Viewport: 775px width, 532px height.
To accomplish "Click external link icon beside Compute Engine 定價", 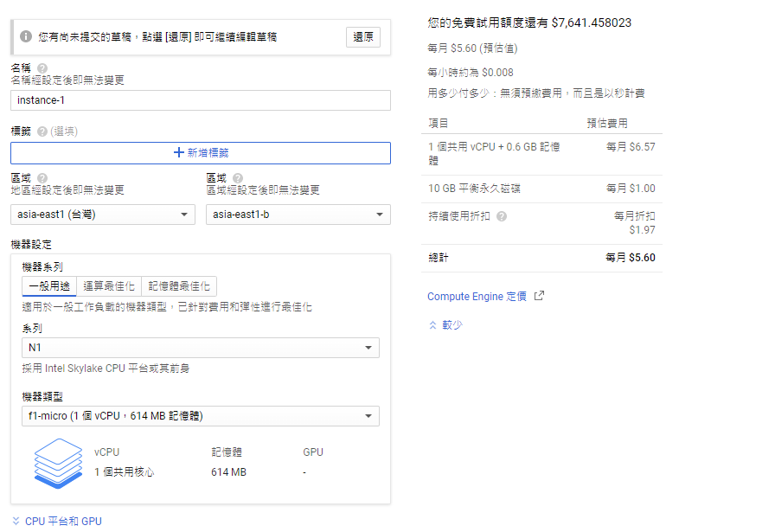I will click(539, 296).
